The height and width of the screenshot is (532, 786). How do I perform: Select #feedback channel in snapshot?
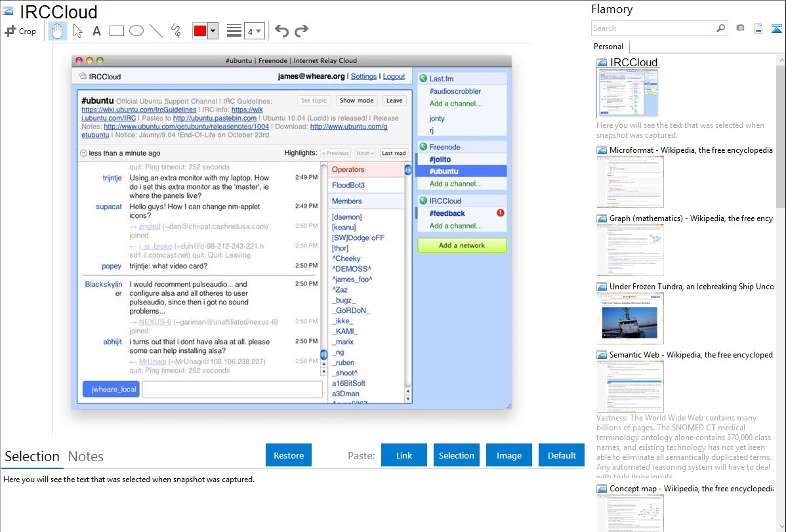click(x=447, y=213)
